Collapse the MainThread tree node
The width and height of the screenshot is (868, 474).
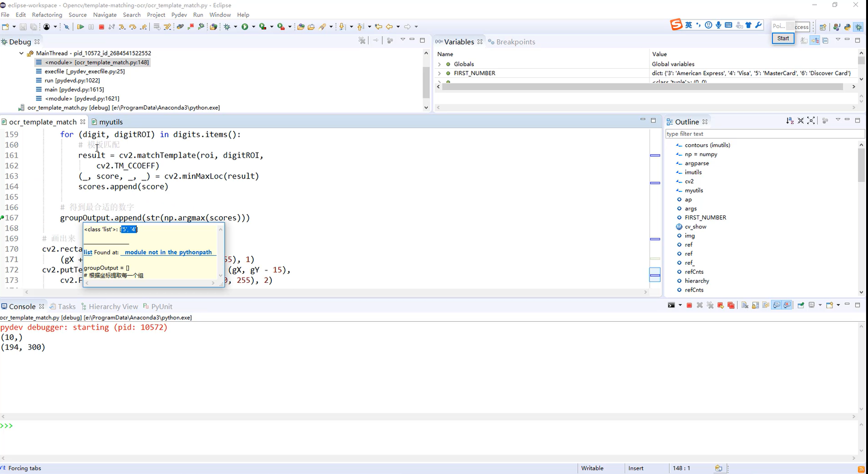pos(21,53)
